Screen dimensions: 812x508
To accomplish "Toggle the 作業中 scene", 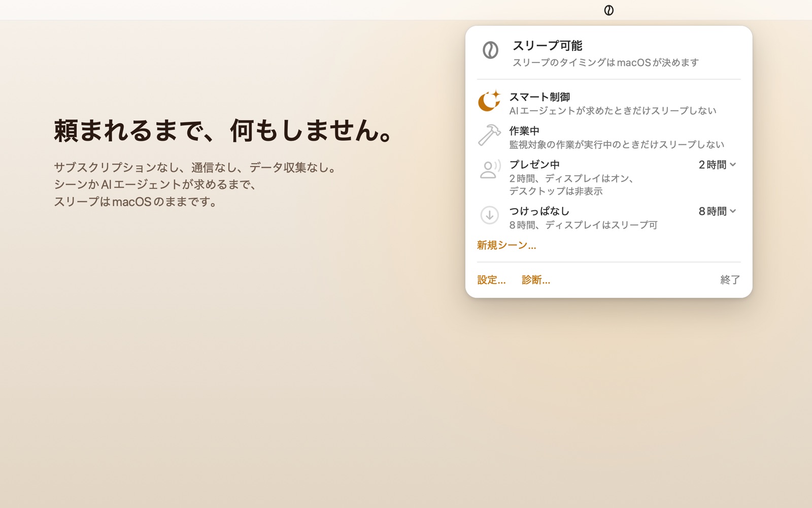I will click(x=608, y=137).
